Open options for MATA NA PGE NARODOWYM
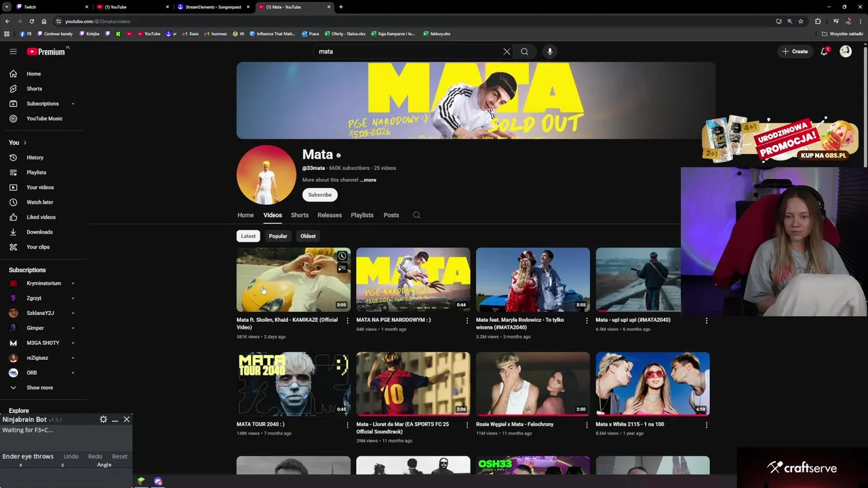 point(467,320)
